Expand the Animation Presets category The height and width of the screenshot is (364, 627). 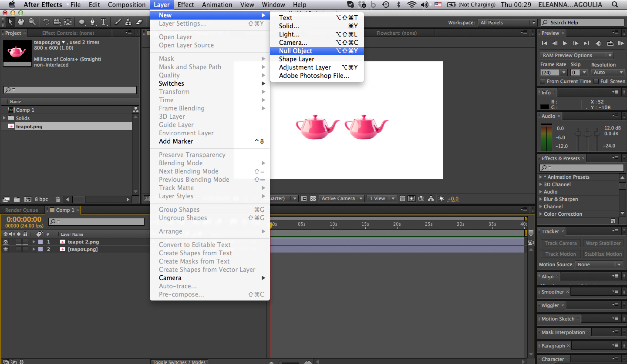tap(541, 177)
